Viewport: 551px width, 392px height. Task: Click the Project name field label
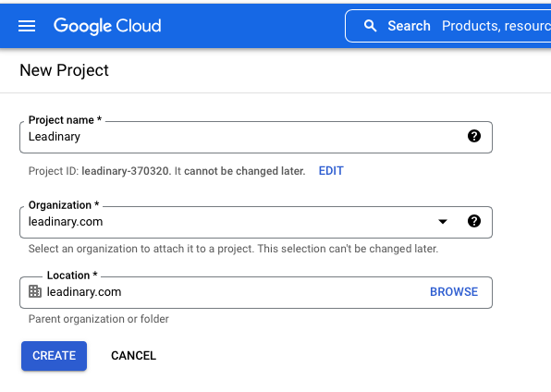tap(65, 120)
